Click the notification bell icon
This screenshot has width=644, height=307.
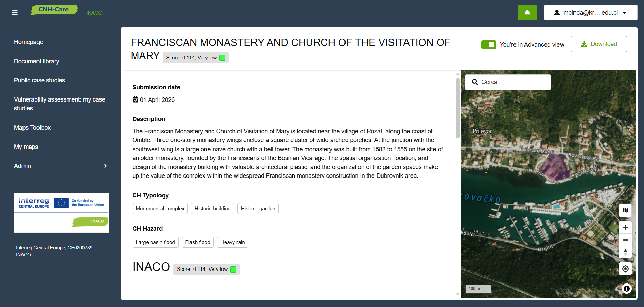pos(527,13)
